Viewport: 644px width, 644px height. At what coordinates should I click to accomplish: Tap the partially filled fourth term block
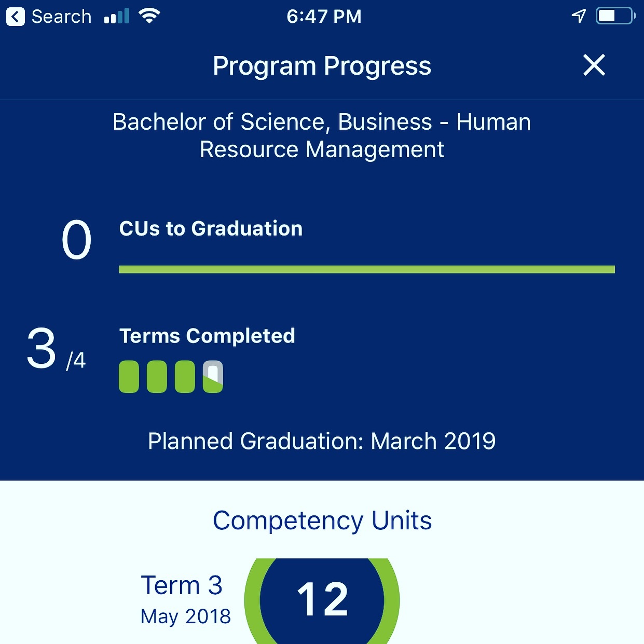click(213, 377)
